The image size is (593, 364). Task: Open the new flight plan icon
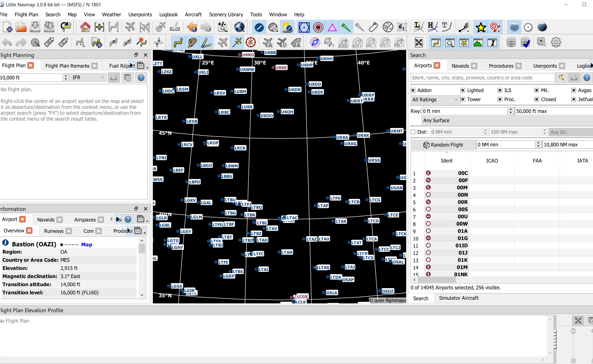7,27
